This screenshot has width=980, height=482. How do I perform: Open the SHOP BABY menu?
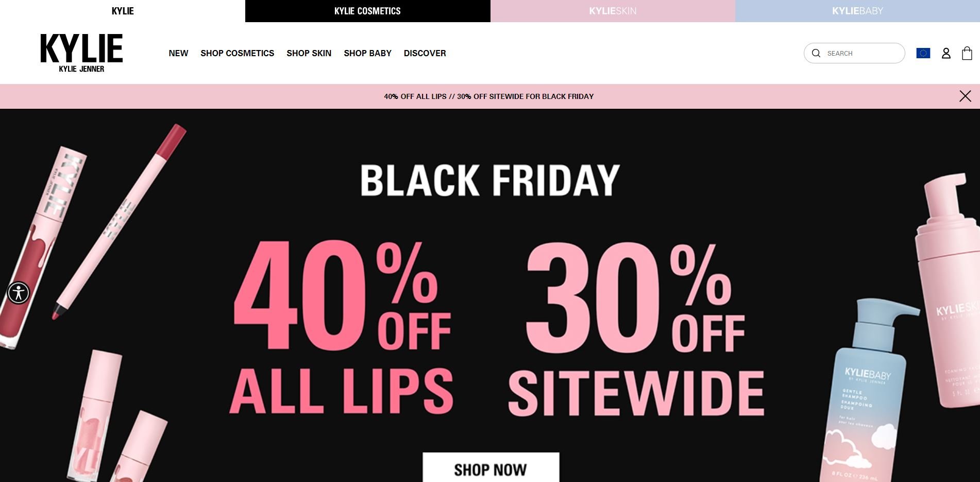pos(367,53)
